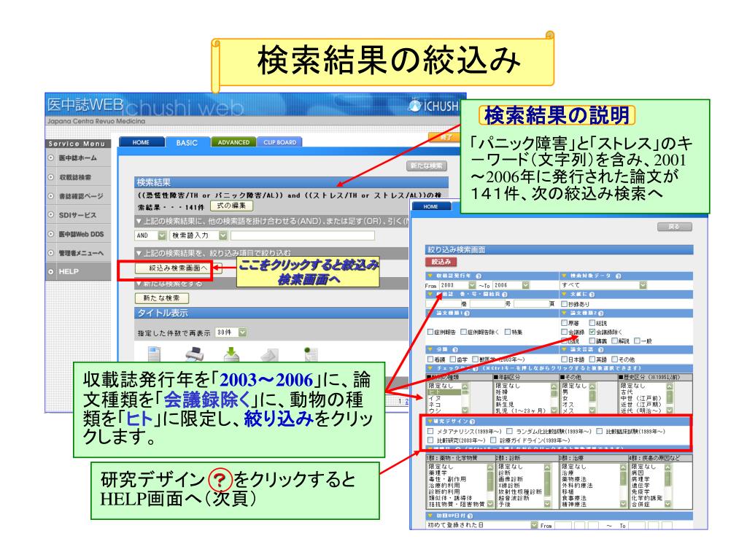Check the 原著 checkbox
This screenshot has width=747, height=560.
click(565, 323)
